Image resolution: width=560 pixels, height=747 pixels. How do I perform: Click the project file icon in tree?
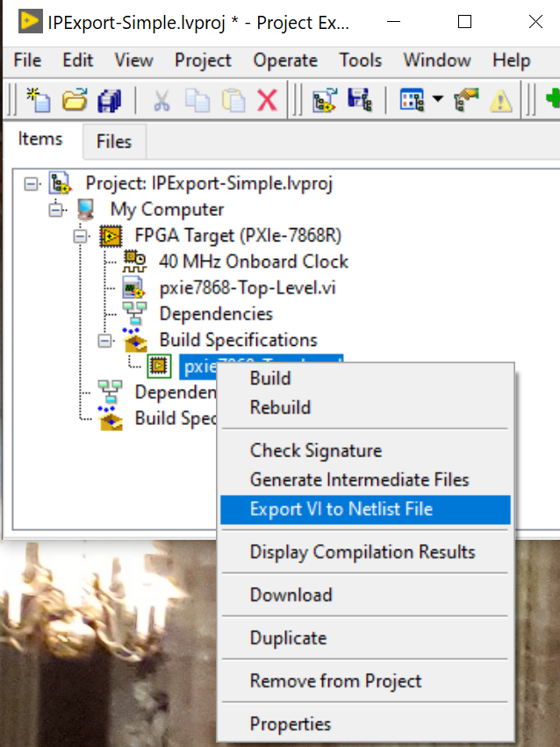[x=60, y=183]
